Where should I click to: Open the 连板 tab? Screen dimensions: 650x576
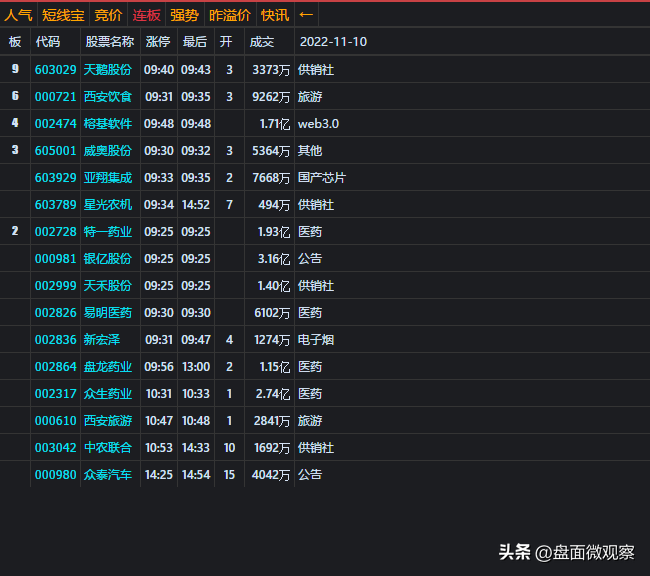(146, 15)
